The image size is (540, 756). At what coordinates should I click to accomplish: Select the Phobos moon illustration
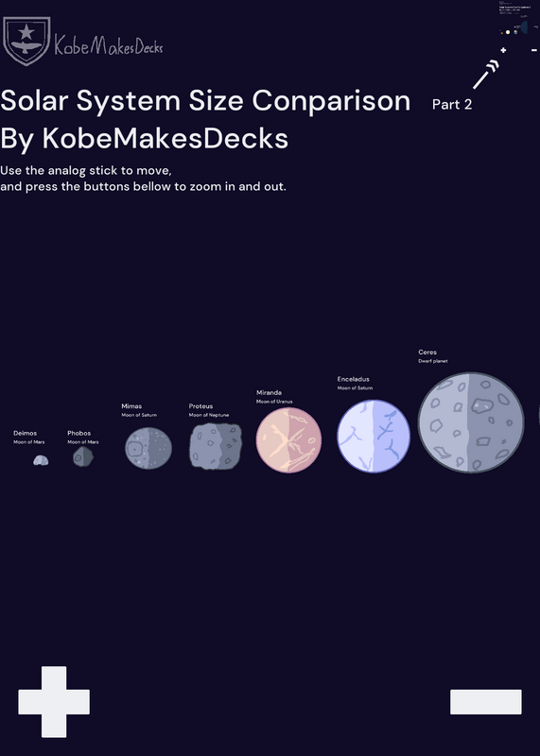click(x=83, y=456)
